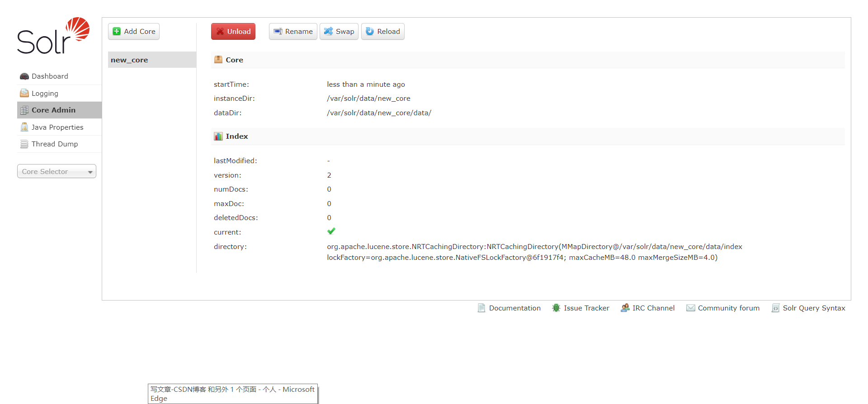The width and height of the screenshot is (868, 404).
Task: Click the Logging folder icon
Action: (24, 93)
